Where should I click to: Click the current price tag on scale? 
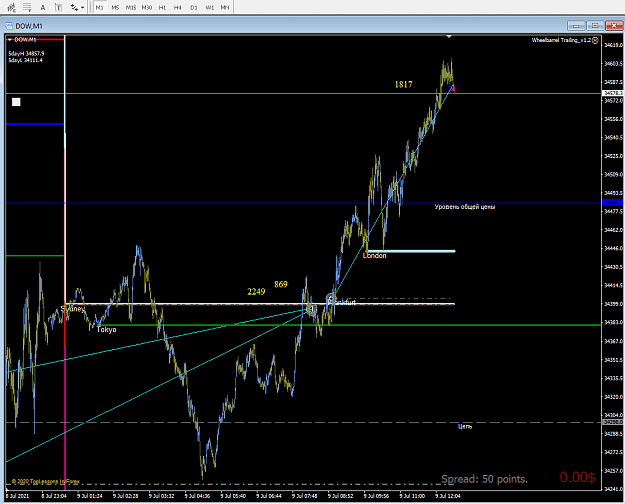click(612, 93)
